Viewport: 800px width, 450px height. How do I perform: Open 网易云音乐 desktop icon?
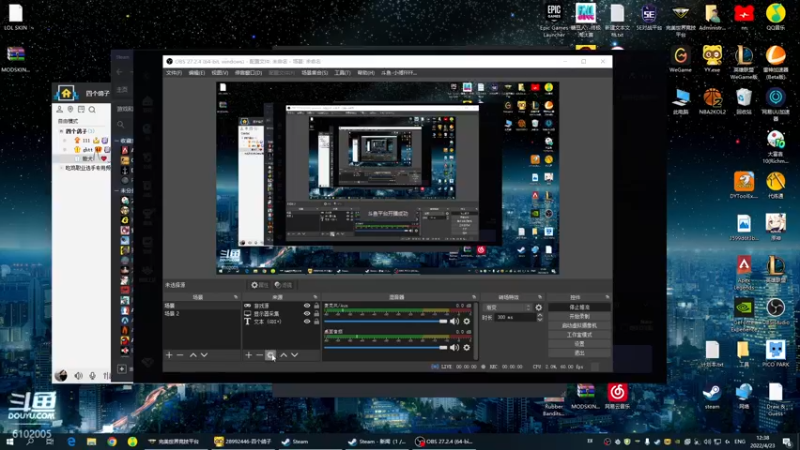point(617,396)
